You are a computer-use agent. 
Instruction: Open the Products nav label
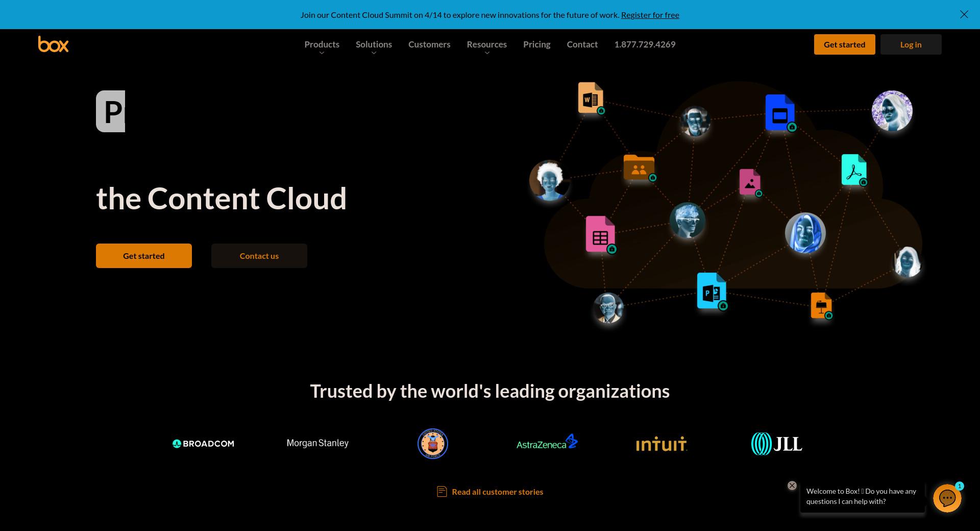tap(322, 44)
